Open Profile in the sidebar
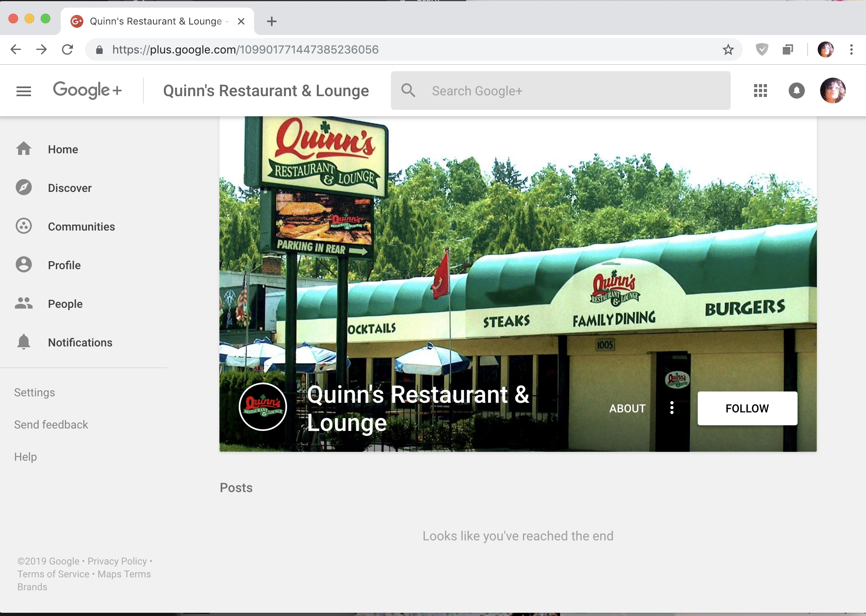The image size is (866, 616). pyautogui.click(x=64, y=265)
